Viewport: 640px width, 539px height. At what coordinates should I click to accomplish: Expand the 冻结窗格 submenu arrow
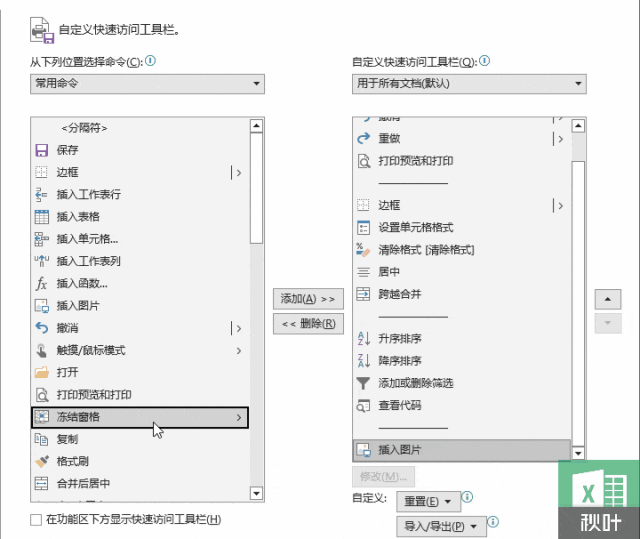coord(239,417)
